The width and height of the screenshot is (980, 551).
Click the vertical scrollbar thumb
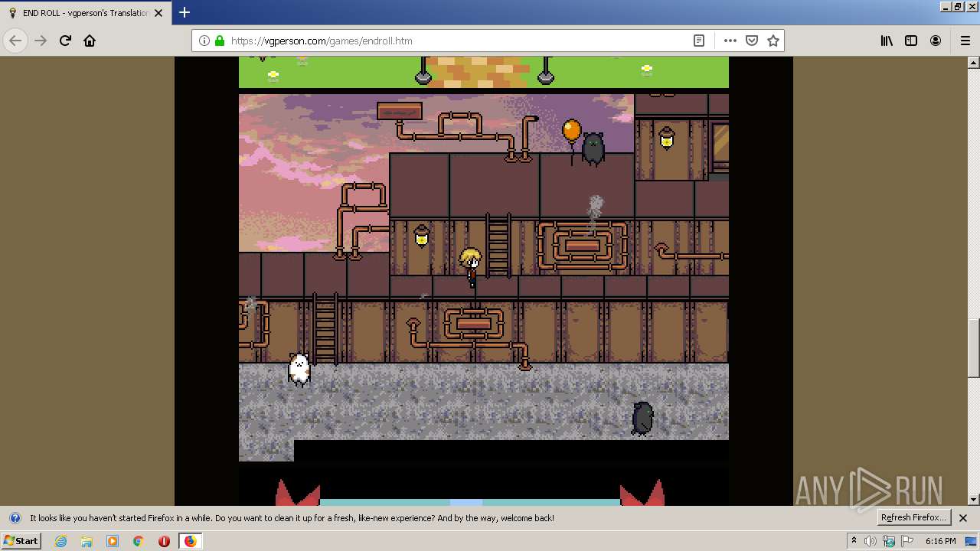(974, 349)
